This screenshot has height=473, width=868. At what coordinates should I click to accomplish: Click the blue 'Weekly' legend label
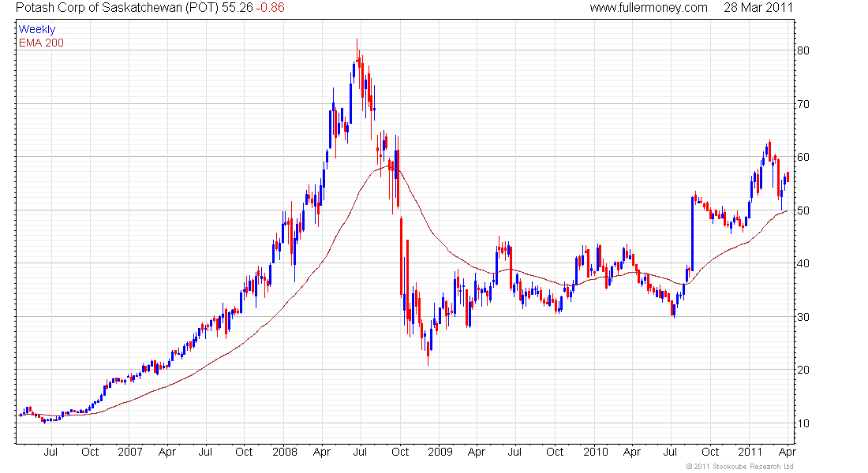click(37, 29)
